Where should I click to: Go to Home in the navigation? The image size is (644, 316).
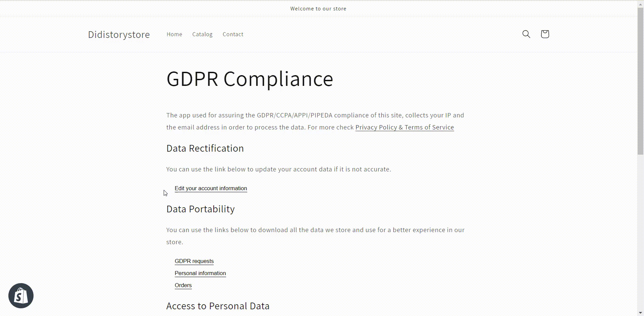point(174,34)
